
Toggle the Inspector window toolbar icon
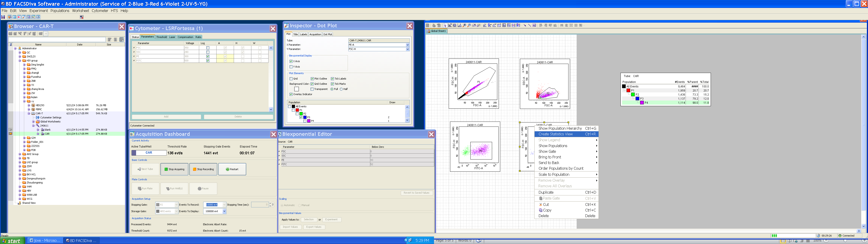pos(24,17)
